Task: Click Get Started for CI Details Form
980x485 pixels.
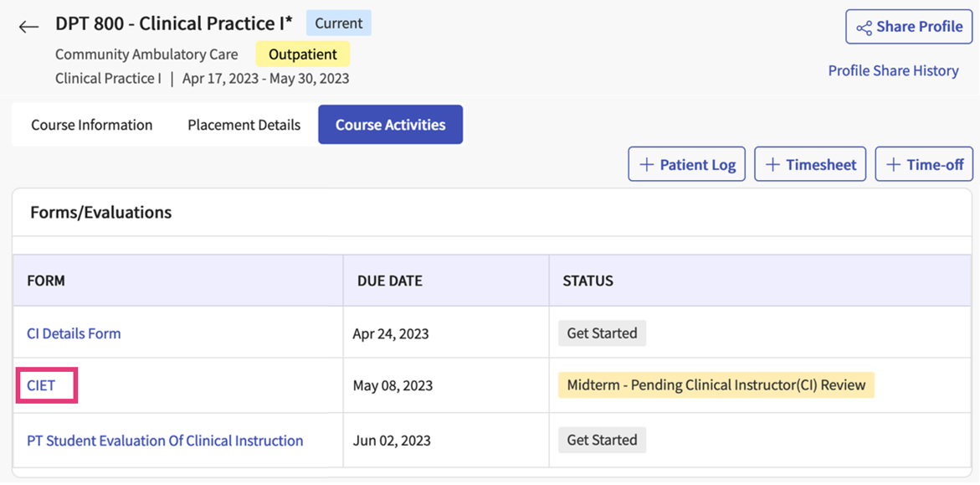Action: pos(602,333)
